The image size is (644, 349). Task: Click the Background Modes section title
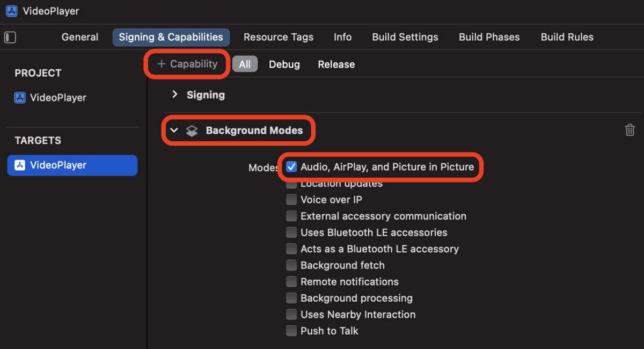pos(254,130)
